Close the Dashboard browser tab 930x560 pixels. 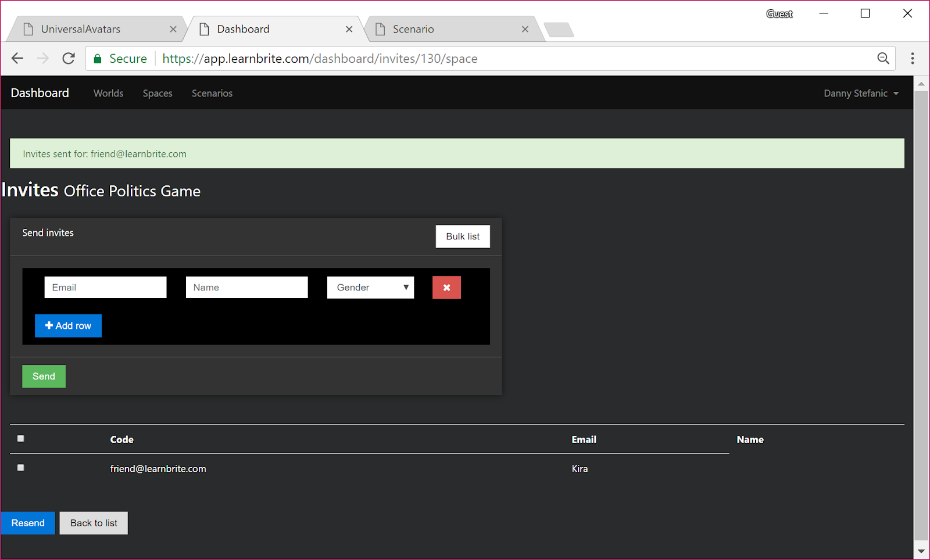[349, 29]
